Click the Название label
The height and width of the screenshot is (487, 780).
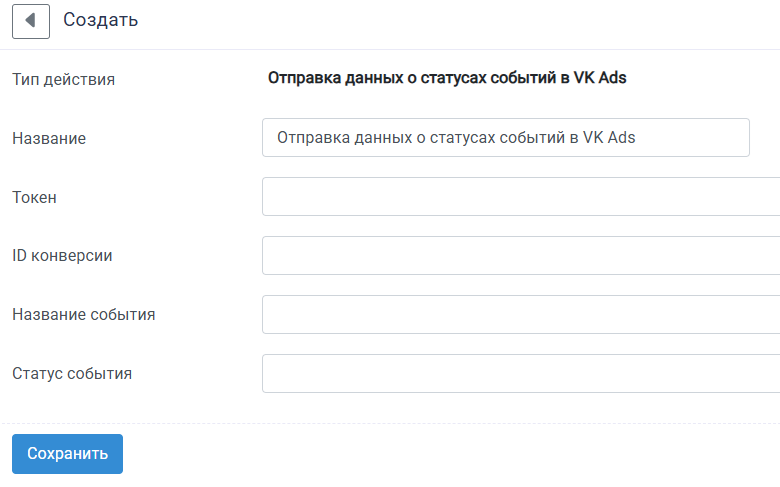pyautogui.click(x=49, y=138)
